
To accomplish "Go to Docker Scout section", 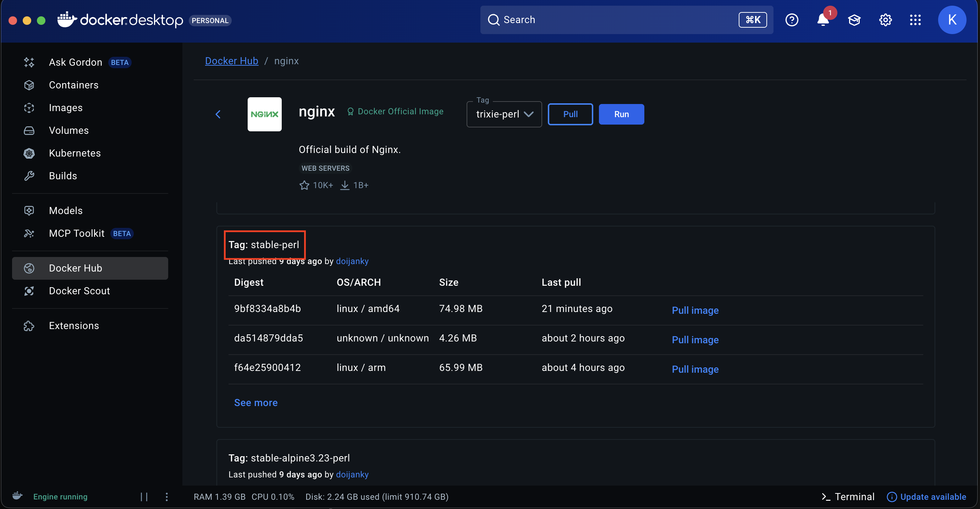I will point(79,291).
